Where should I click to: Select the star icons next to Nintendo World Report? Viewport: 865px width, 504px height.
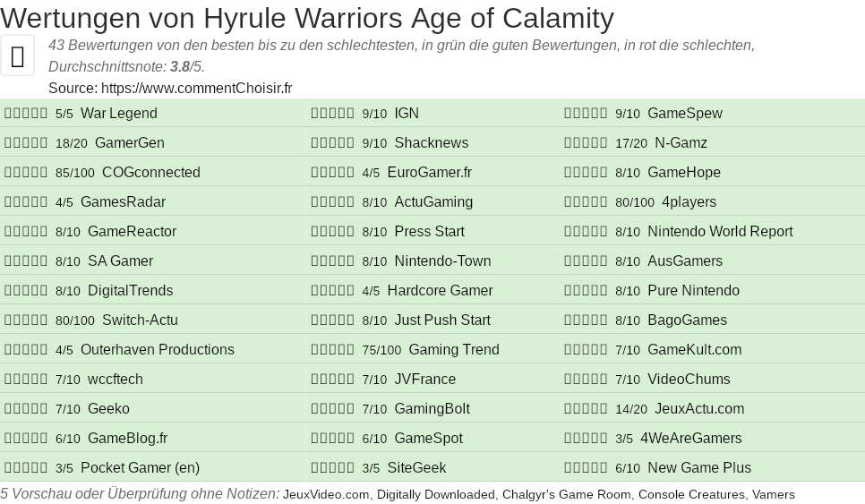pyautogui.click(x=586, y=232)
